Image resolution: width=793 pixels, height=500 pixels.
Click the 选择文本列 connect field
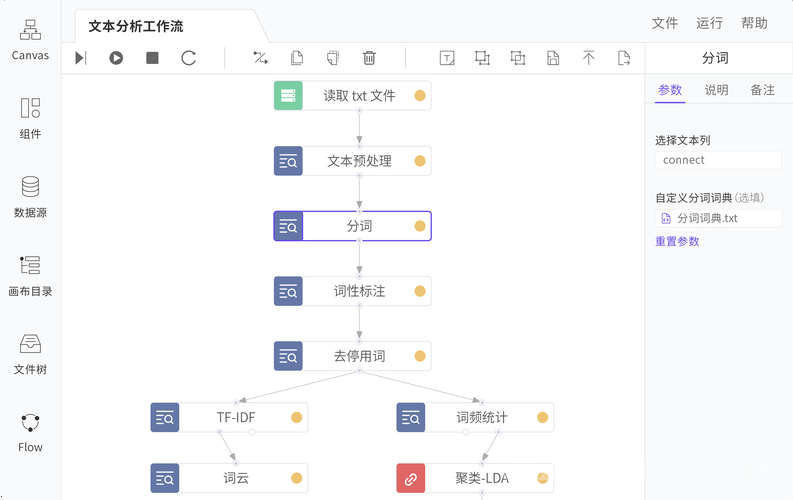(x=718, y=160)
